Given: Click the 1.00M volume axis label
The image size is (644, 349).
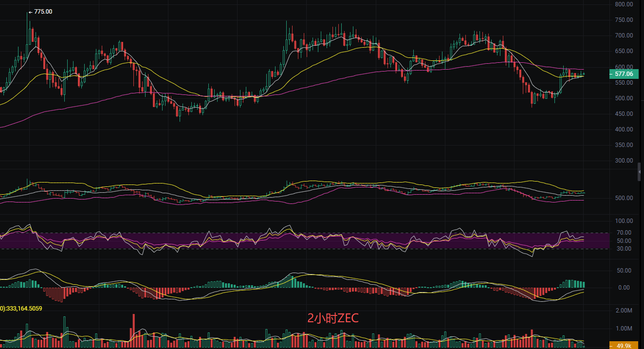Looking at the screenshot, I should (x=624, y=329).
